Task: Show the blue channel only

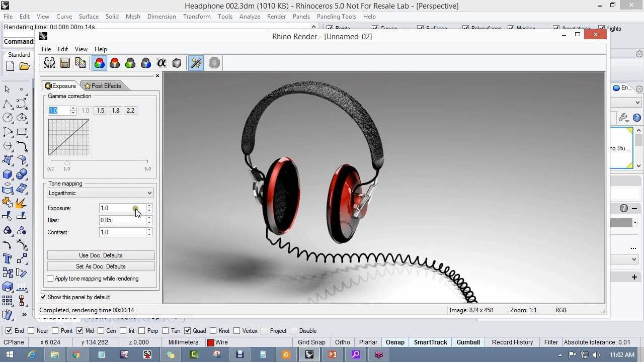Action: 146,63
